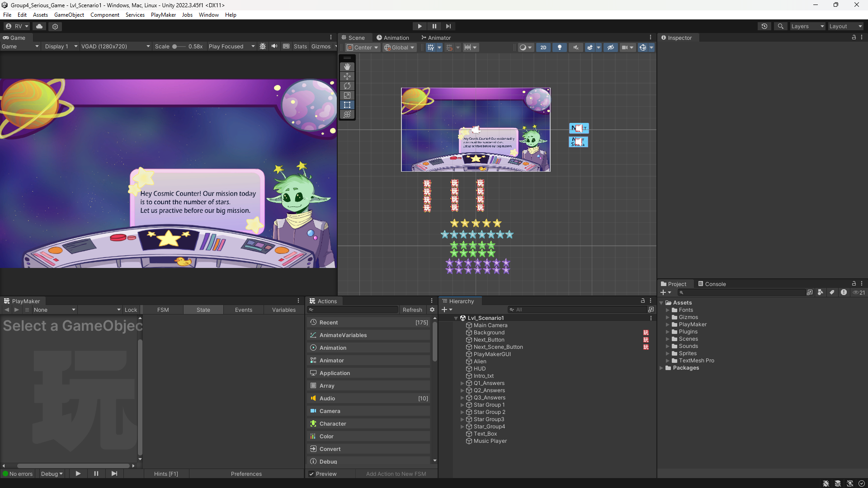Switch to the Animator tab
Screen dimensions: 868x488
(436, 38)
